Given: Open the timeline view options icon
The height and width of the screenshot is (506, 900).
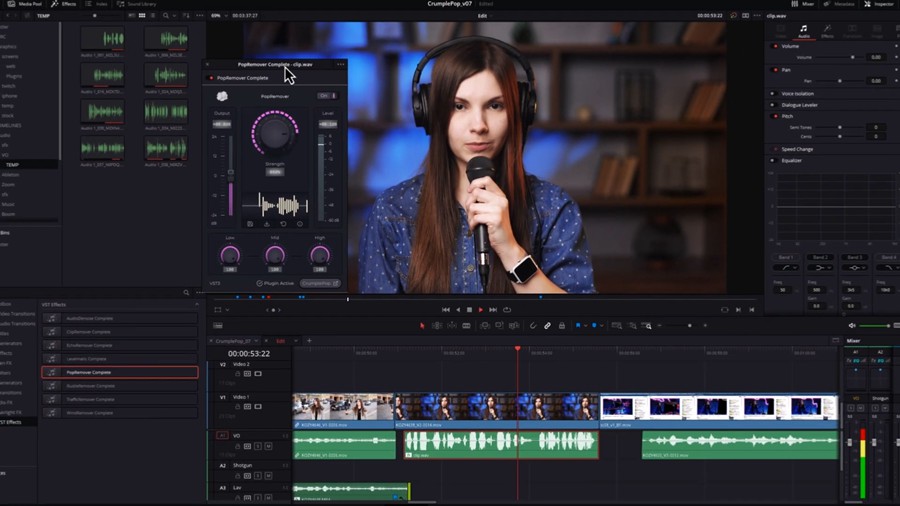Looking at the screenshot, I should click(218, 325).
